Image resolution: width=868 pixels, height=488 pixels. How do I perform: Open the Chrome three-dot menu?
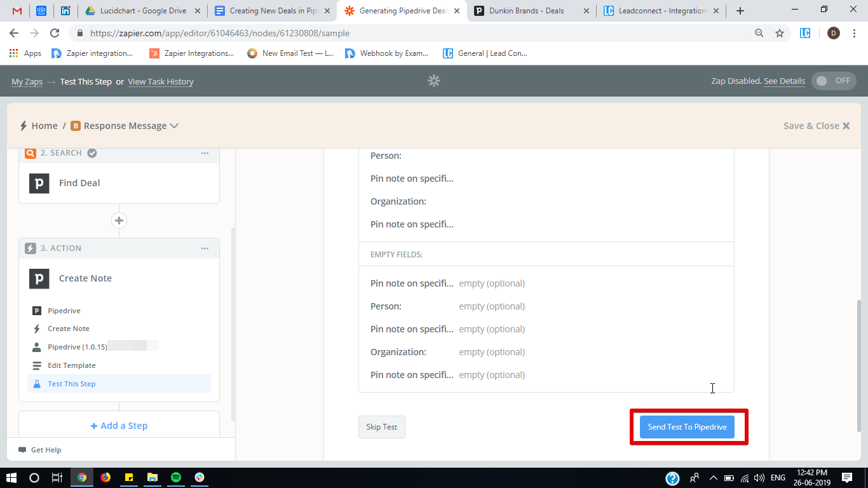pyautogui.click(x=855, y=33)
